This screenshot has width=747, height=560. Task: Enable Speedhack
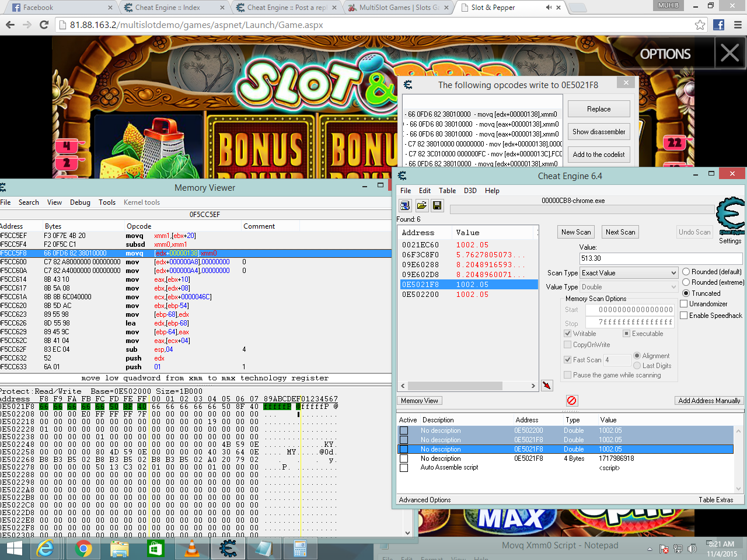(x=682, y=315)
